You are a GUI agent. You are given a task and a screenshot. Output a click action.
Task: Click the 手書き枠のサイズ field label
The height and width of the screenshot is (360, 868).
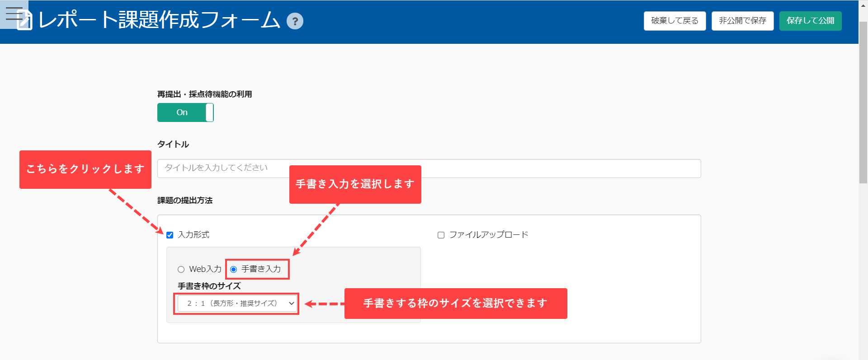coord(209,286)
